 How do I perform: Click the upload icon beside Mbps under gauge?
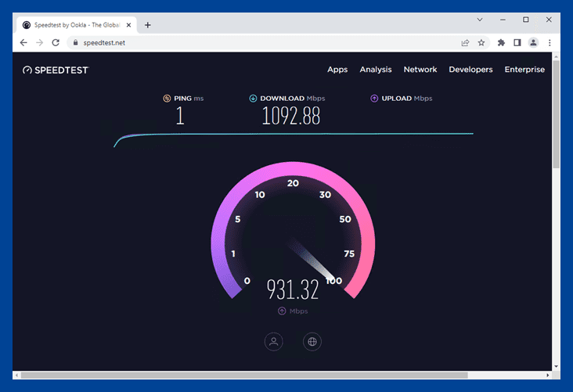[282, 311]
